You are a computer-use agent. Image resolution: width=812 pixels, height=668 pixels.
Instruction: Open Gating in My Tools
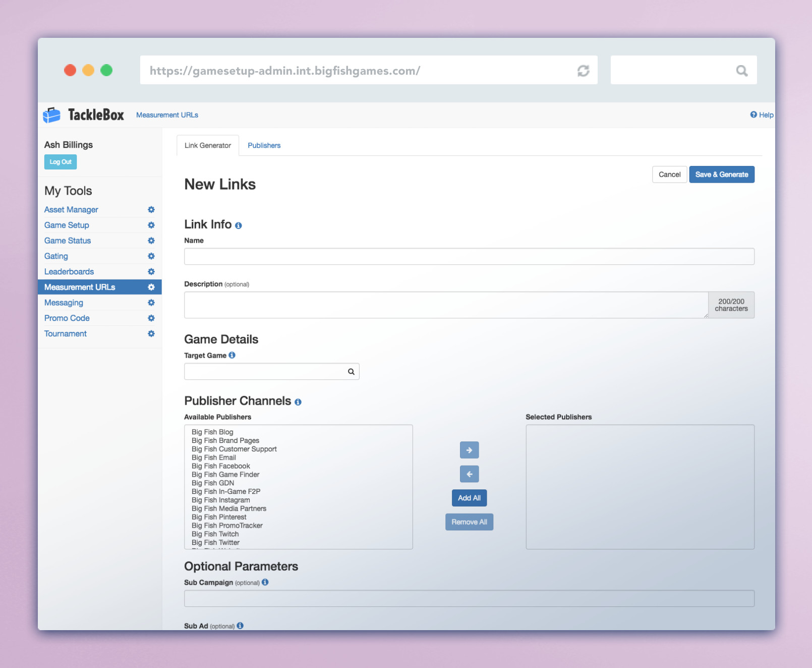click(56, 256)
